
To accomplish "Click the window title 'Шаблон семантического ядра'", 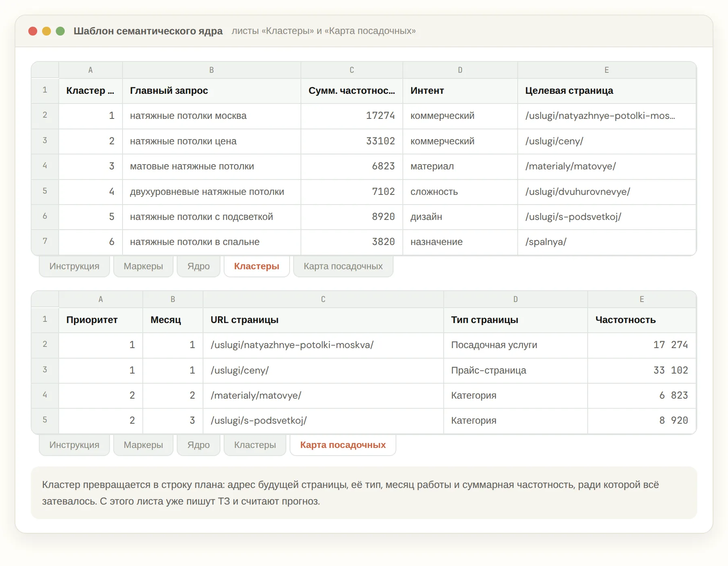I will [148, 31].
